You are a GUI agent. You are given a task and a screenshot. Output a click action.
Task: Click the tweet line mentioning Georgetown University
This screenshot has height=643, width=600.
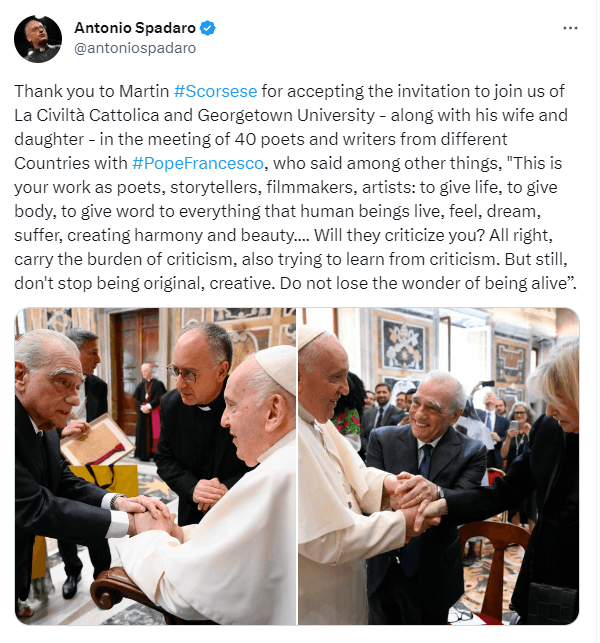291,115
